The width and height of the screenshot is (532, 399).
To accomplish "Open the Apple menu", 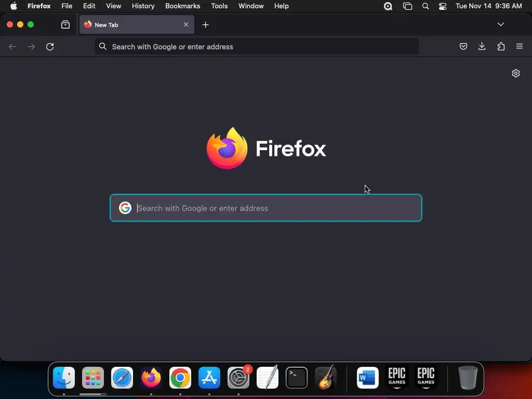I will 14,6.
